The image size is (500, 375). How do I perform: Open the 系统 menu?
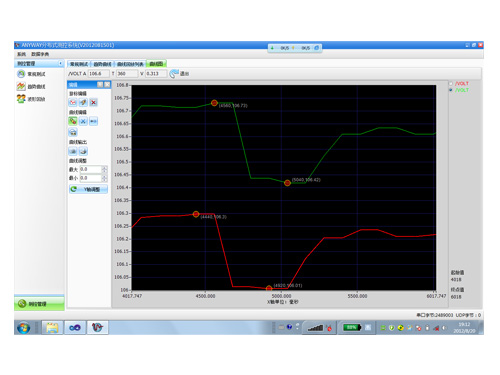click(21, 54)
